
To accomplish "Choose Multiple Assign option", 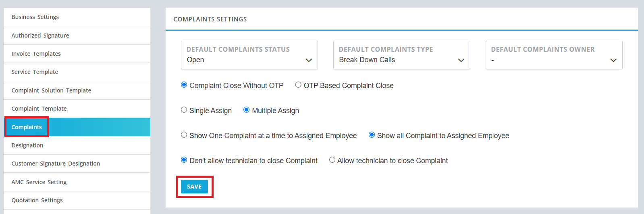I will pyautogui.click(x=247, y=110).
